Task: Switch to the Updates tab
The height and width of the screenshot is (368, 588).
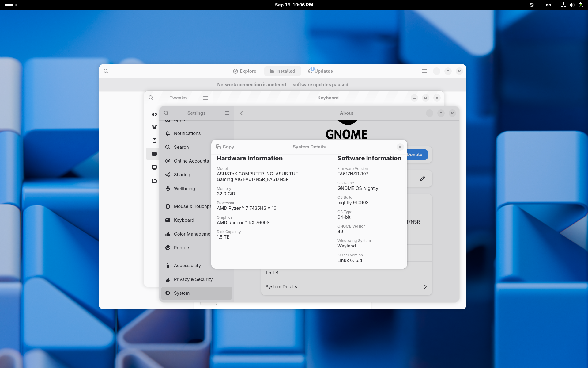Action: point(320,71)
